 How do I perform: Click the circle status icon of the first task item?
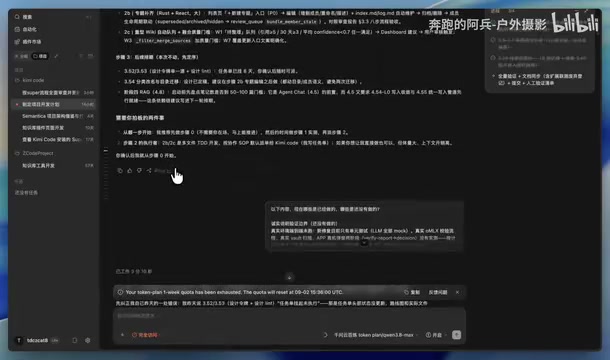tap(493, 40)
